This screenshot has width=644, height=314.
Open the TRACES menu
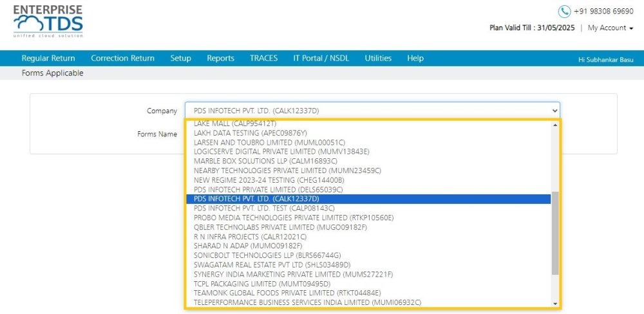click(x=263, y=59)
